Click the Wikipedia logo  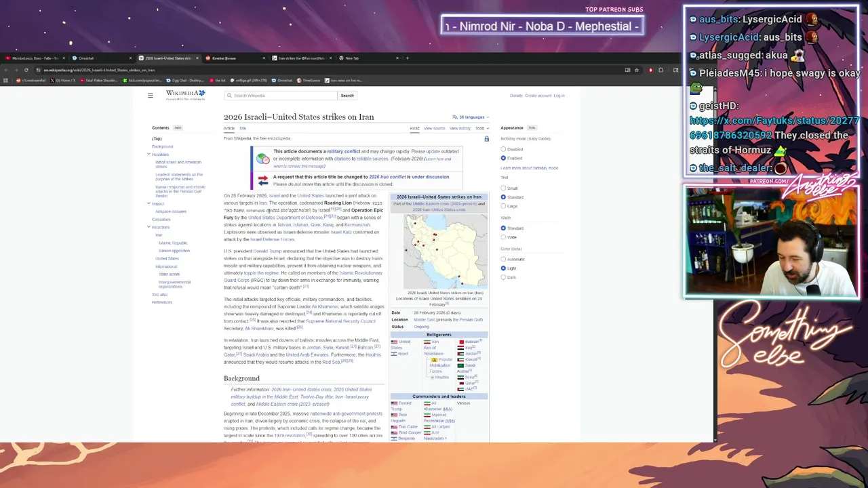[x=185, y=95]
